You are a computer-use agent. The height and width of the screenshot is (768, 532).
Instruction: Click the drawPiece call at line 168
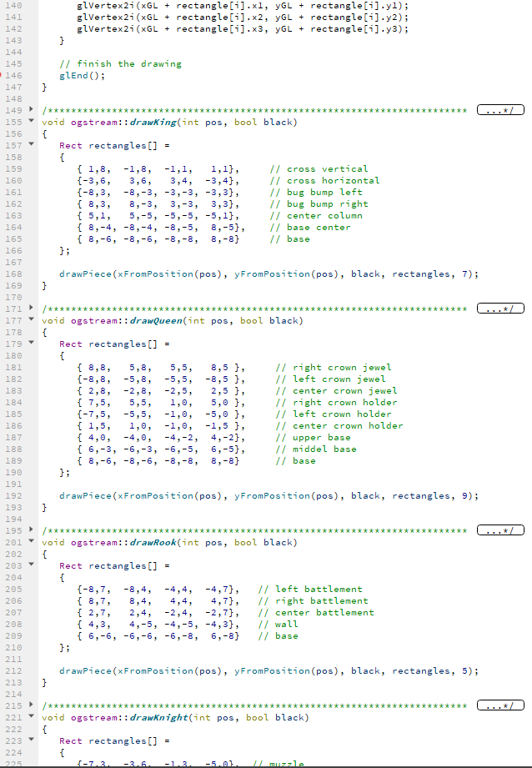(269, 274)
